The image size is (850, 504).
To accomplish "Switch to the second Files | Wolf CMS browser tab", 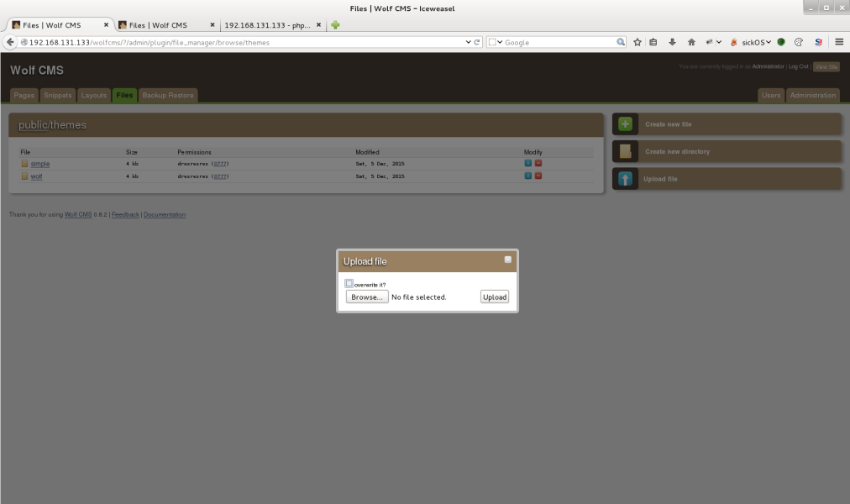I will (x=158, y=25).
